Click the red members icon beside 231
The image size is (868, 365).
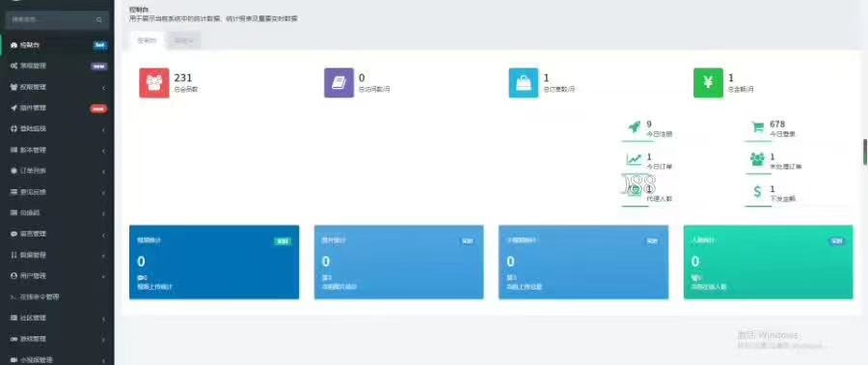point(154,82)
